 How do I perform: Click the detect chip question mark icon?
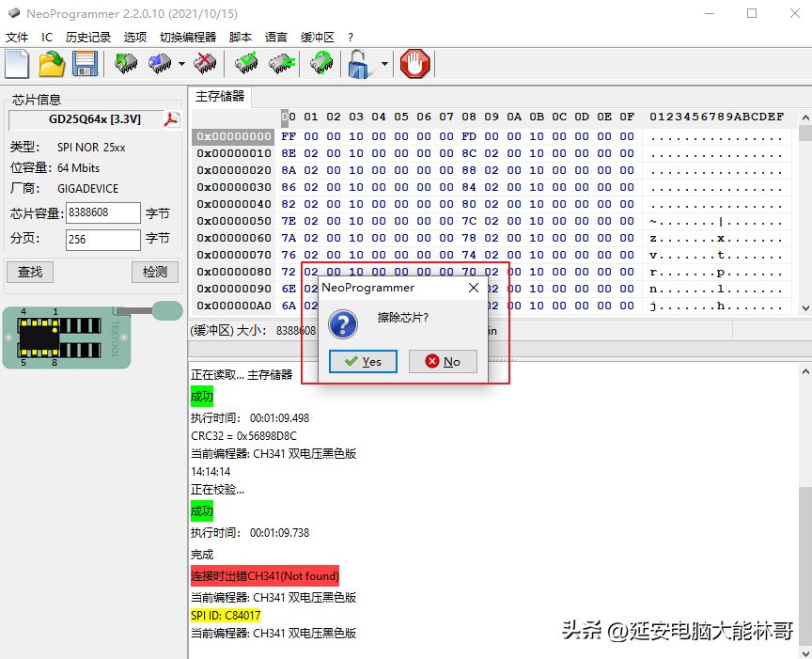[321, 64]
